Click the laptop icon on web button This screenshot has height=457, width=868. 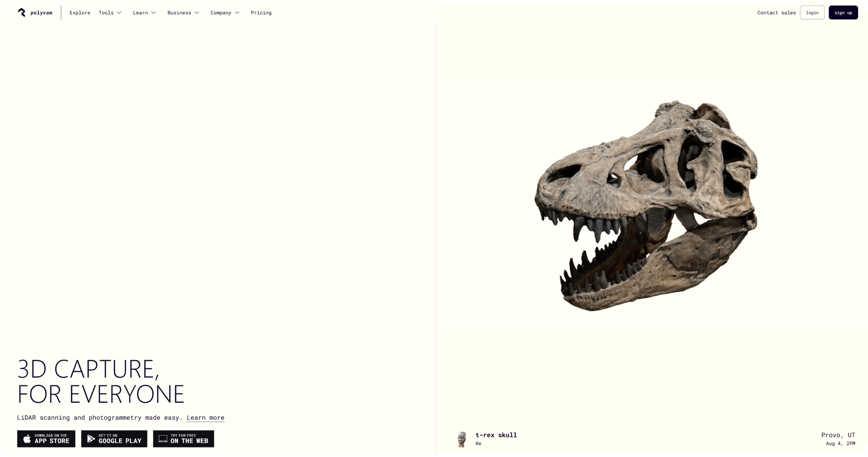pyautogui.click(x=163, y=439)
